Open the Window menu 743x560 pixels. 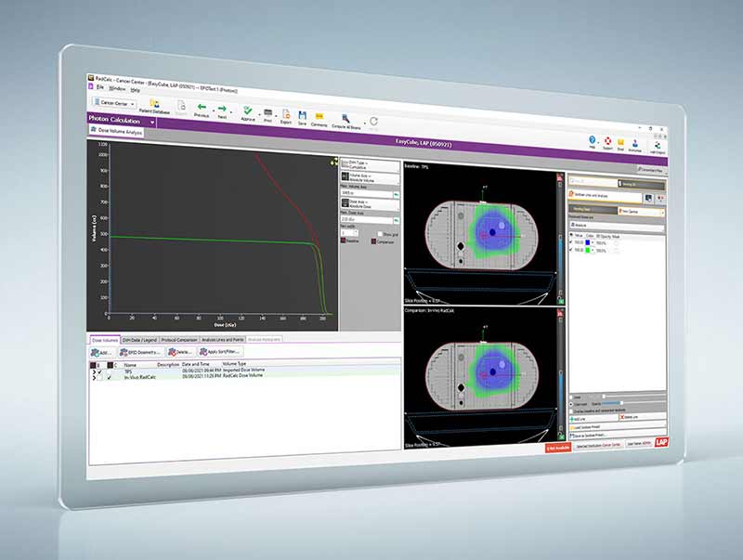117,88
